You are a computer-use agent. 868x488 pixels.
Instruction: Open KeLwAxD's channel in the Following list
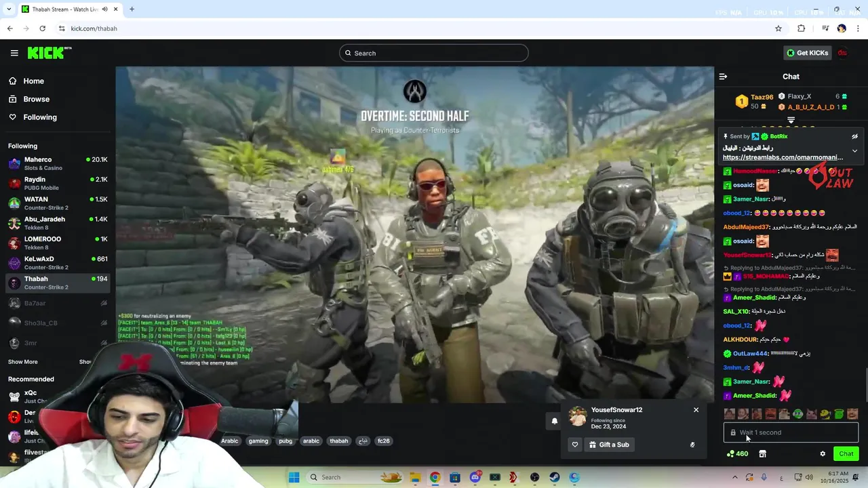pos(58,263)
